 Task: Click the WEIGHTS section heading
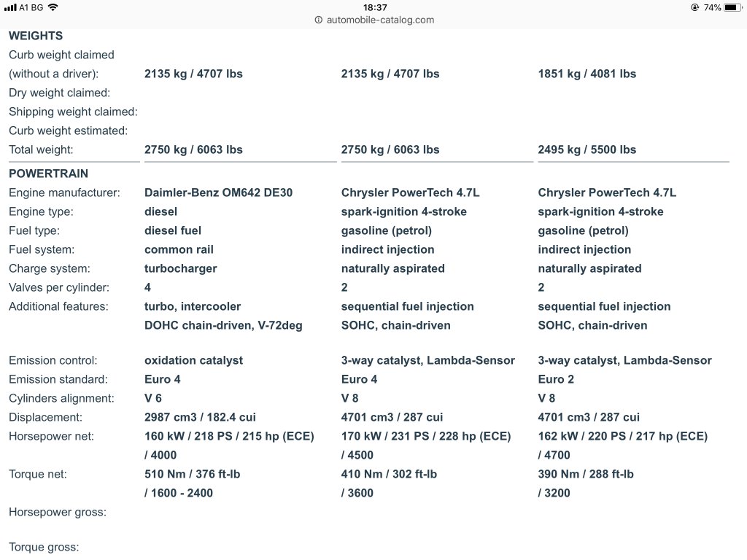pyautogui.click(x=36, y=36)
